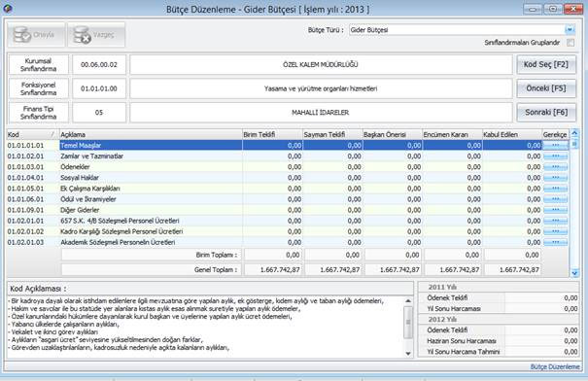This screenshot has width=588, height=381.
Task: Edit Encümen Kararı cell for Diğer Giderler
Action: pyautogui.click(x=452, y=210)
